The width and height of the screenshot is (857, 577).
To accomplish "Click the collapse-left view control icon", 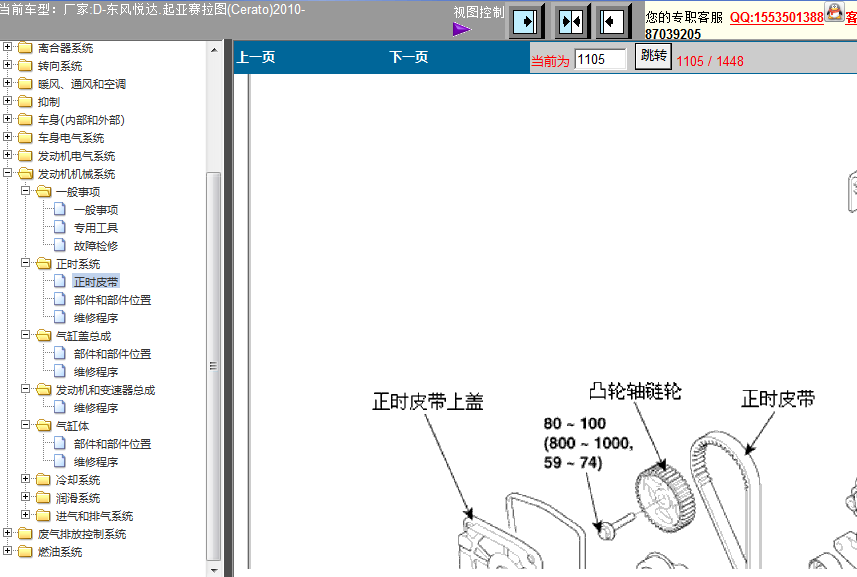I will tap(614, 21).
